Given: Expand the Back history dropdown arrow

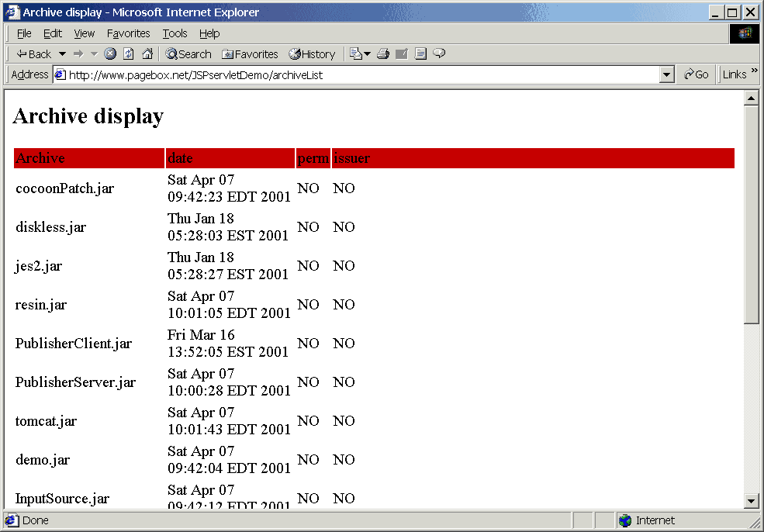Looking at the screenshot, I should [62, 54].
